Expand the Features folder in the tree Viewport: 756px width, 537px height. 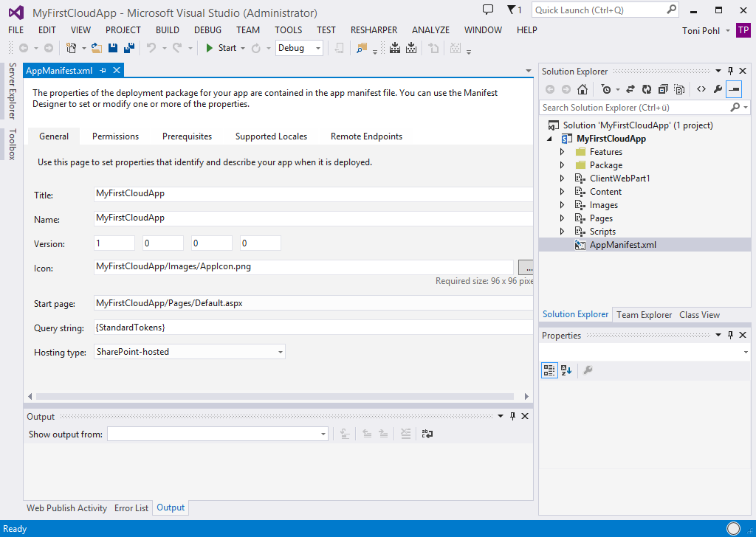[562, 152]
